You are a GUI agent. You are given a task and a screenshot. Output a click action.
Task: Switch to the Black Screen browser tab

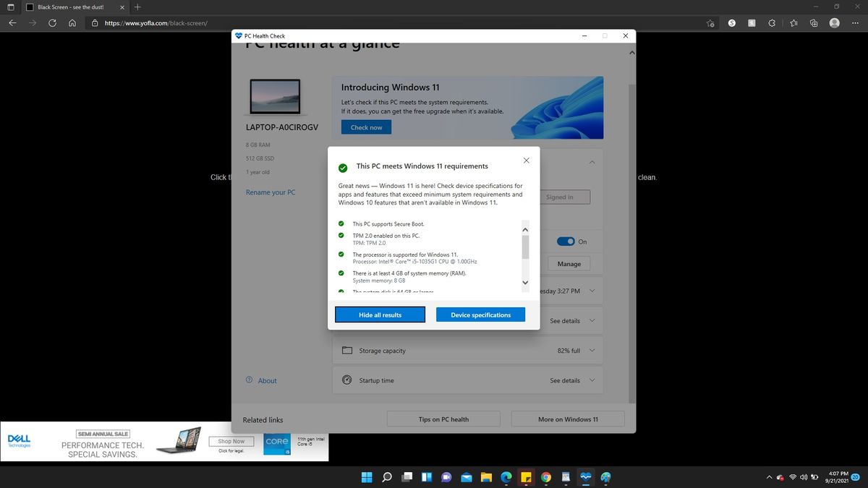click(x=69, y=7)
